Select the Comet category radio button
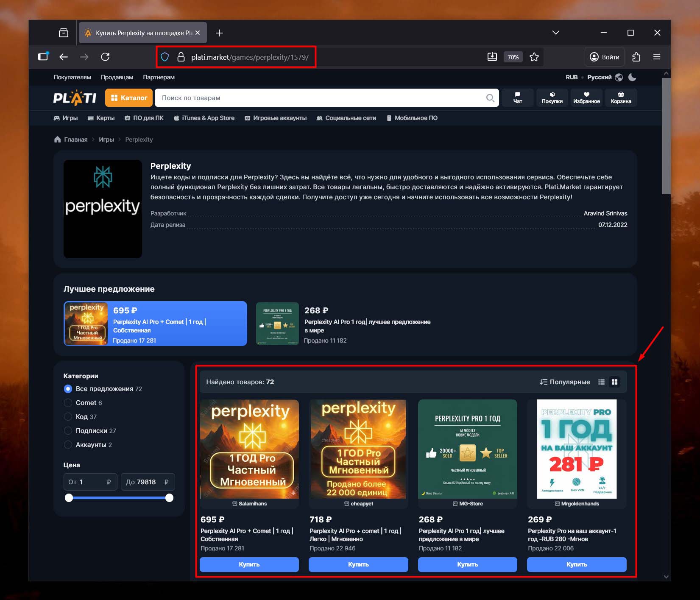Viewport: 700px width, 600px height. click(68, 403)
